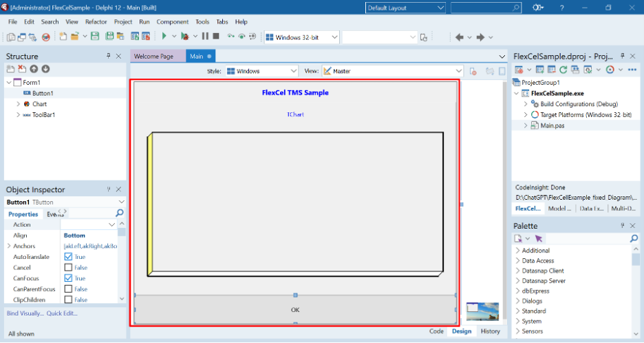Click the green Run without debugging arrow
The height and width of the screenshot is (343, 644).
click(x=164, y=37)
